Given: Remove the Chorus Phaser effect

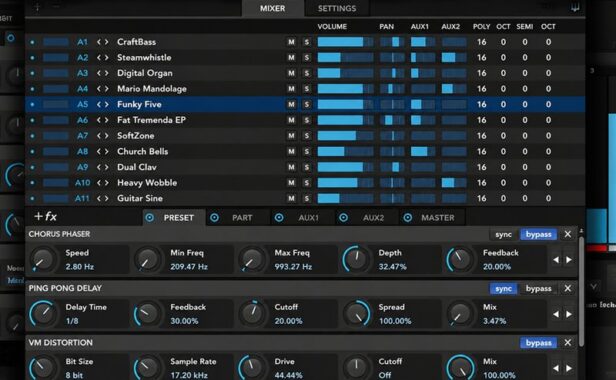Looking at the screenshot, I should point(568,234).
